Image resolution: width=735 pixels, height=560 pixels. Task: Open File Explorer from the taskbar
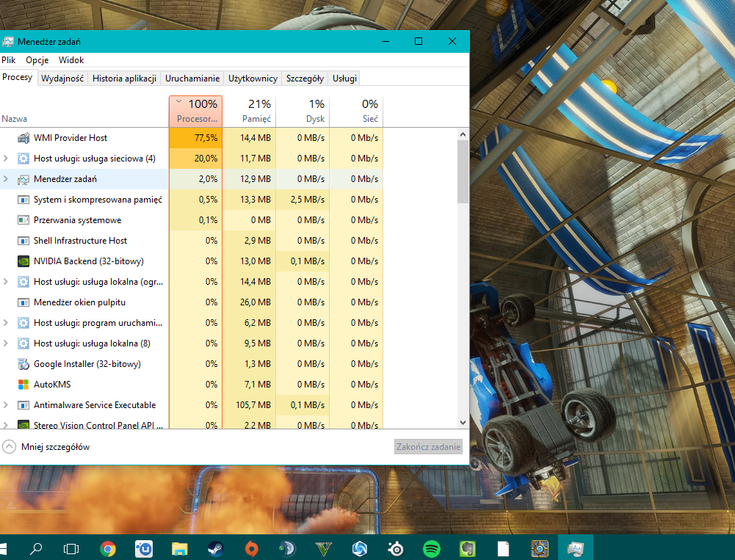tap(180, 548)
